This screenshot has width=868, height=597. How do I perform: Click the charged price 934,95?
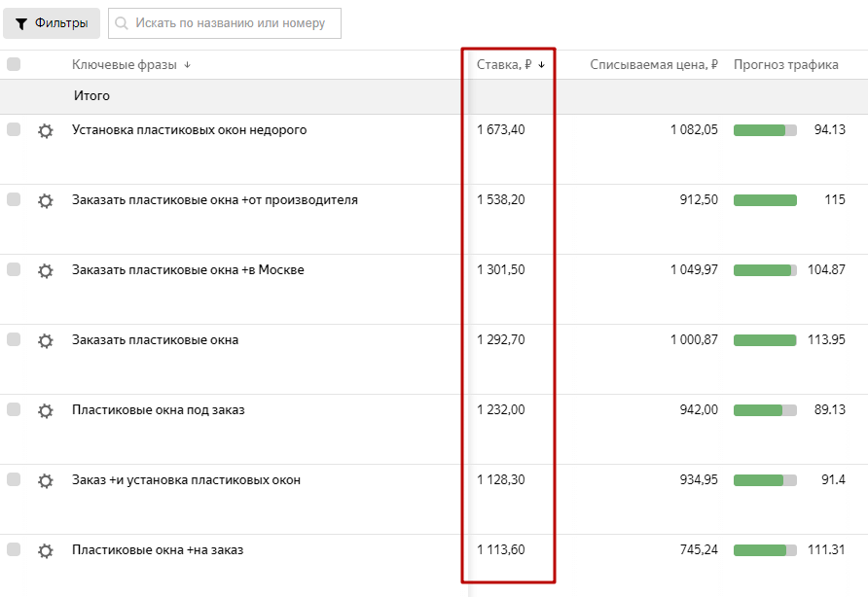click(x=699, y=479)
